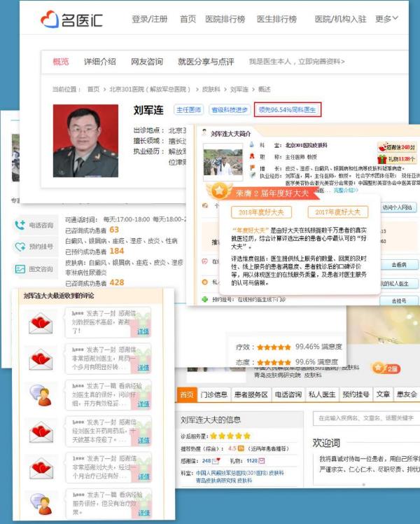Switch to the 详细介绍 tab

99,62
